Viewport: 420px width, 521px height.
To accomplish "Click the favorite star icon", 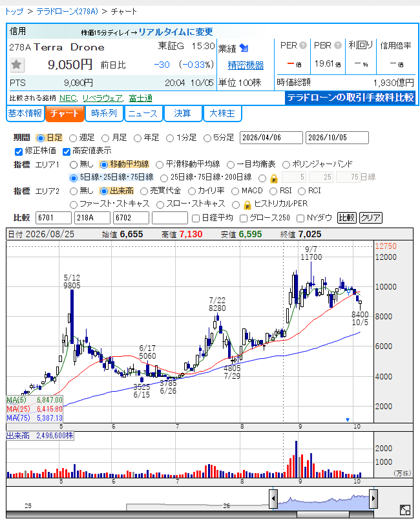I will click(16, 65).
